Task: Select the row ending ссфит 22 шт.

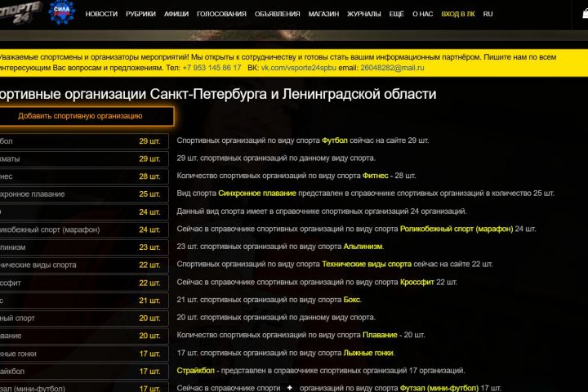Action: point(84,283)
